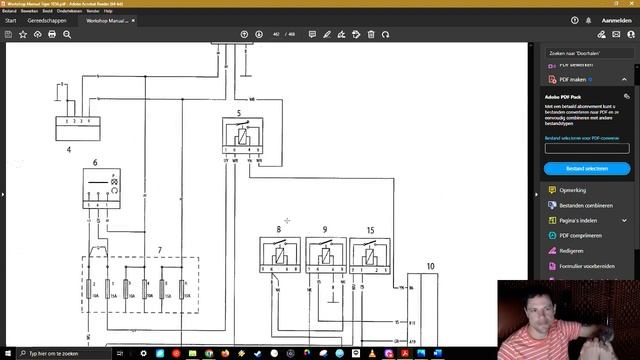The width and height of the screenshot is (640, 360).
Task: Click the stamp tool icon in the toolbar
Action: click(x=356, y=34)
